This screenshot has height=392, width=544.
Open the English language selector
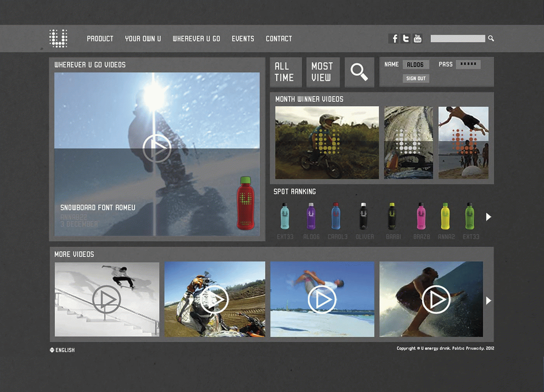(62, 350)
